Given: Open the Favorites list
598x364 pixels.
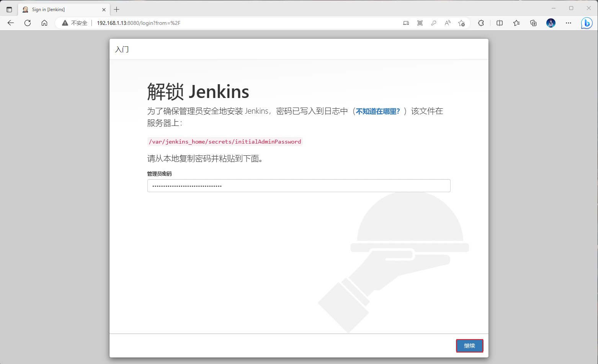Looking at the screenshot, I should pos(516,23).
